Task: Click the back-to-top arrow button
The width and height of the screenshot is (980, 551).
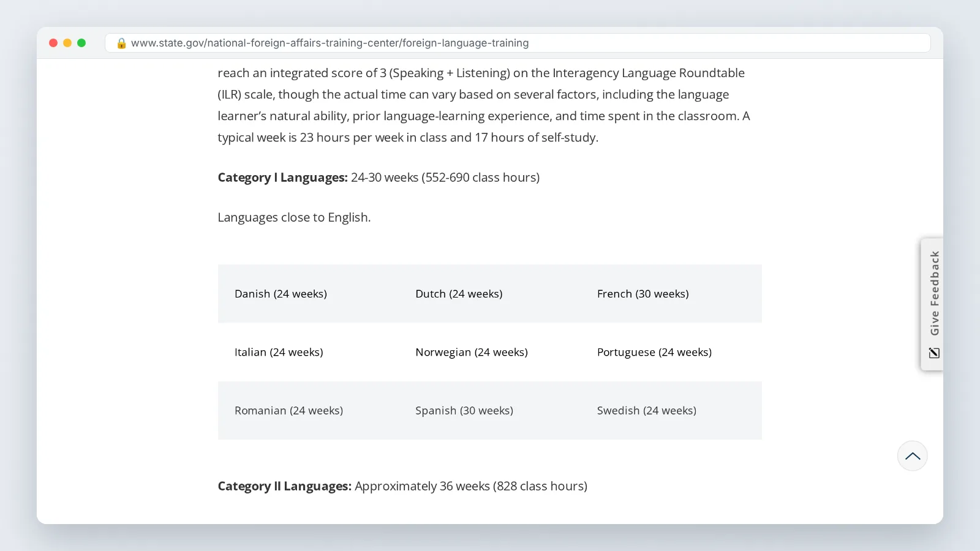Action: click(912, 456)
